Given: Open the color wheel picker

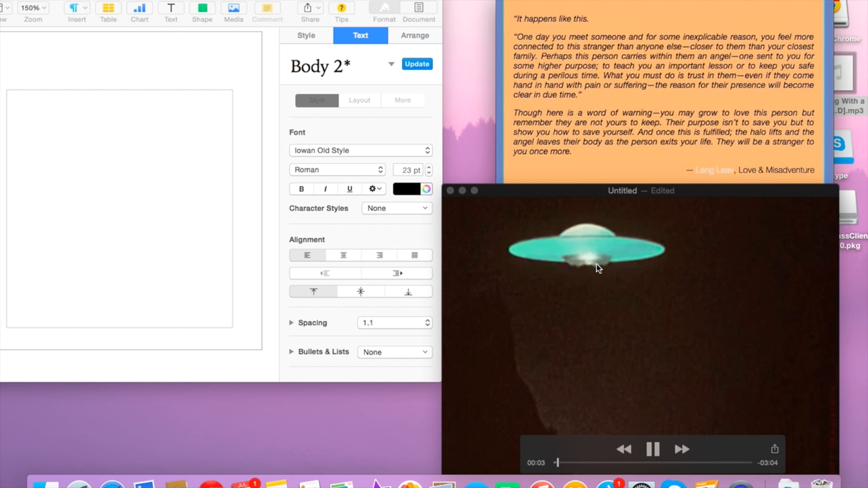Looking at the screenshot, I should click(426, 189).
